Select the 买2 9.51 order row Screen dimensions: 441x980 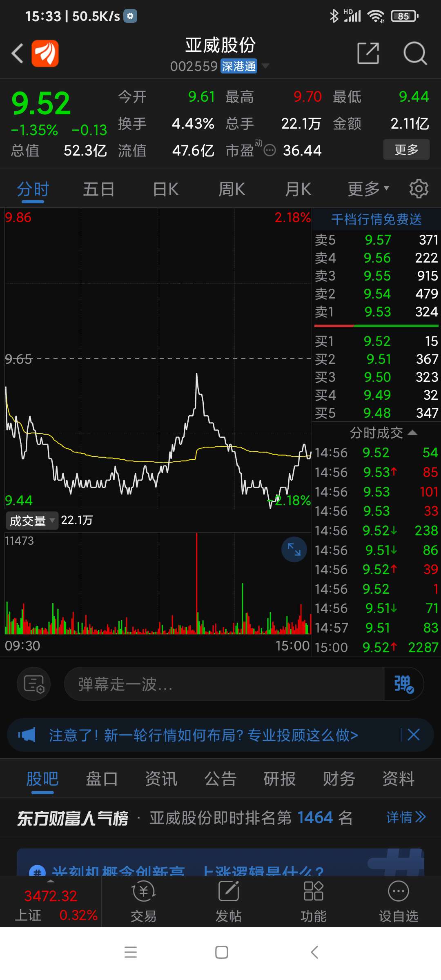click(x=376, y=359)
